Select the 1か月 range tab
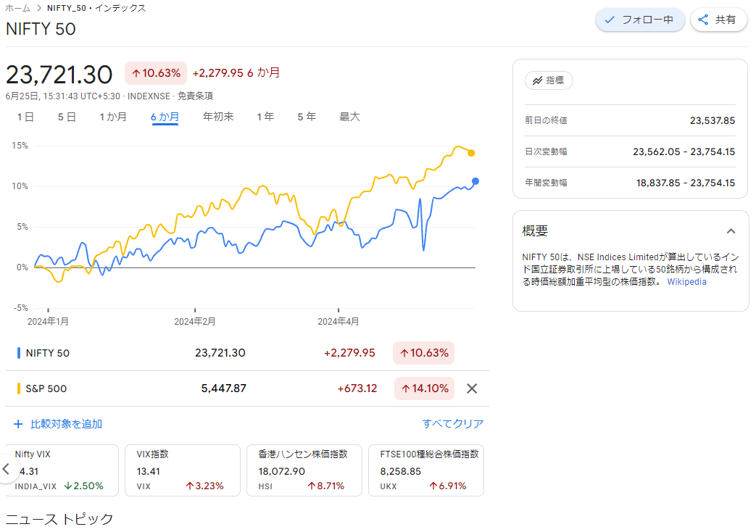 point(113,117)
